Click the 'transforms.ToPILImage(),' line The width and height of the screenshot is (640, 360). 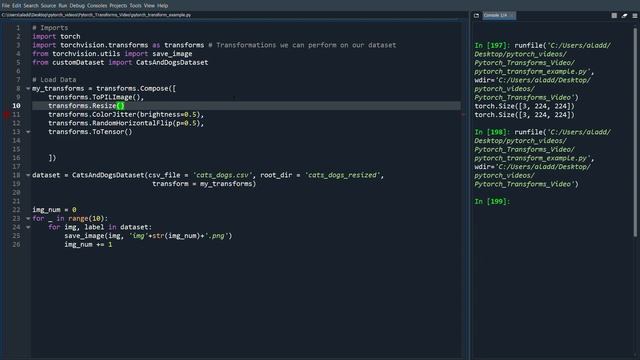tap(96, 97)
